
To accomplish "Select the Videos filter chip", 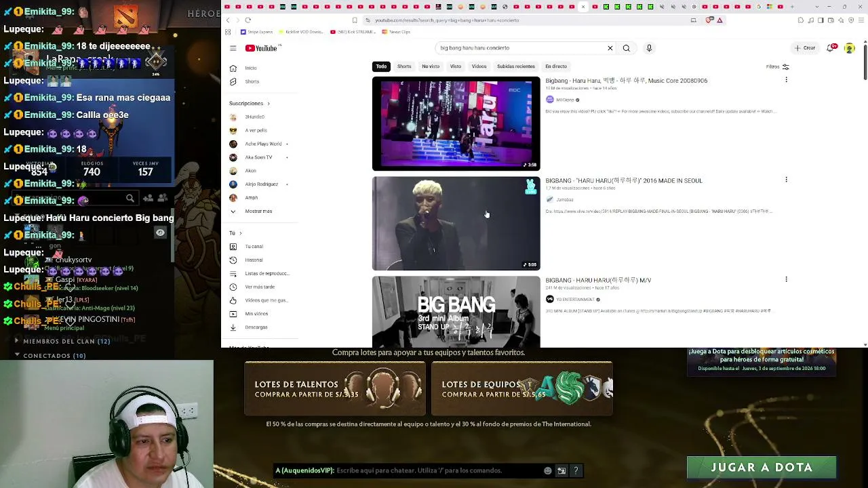I will (479, 66).
